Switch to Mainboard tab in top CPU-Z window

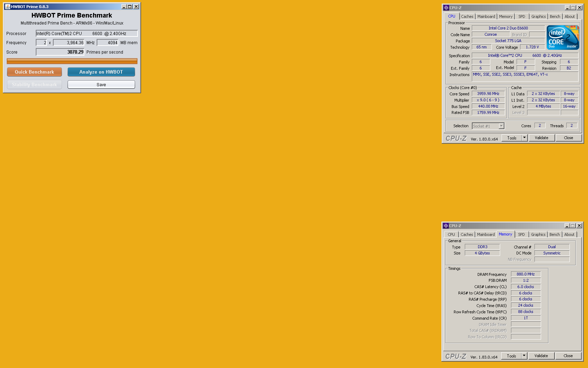tap(486, 16)
